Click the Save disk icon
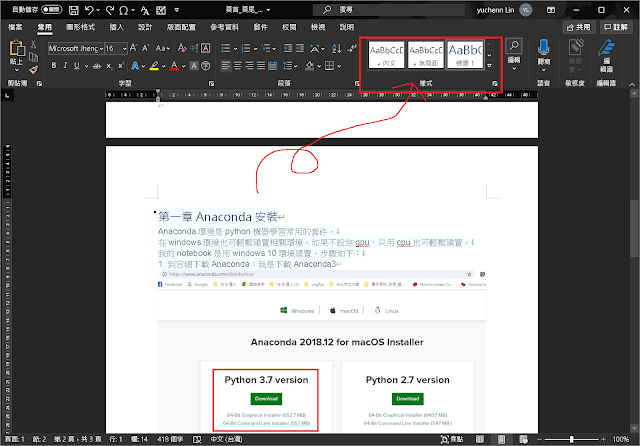 pos(73,10)
